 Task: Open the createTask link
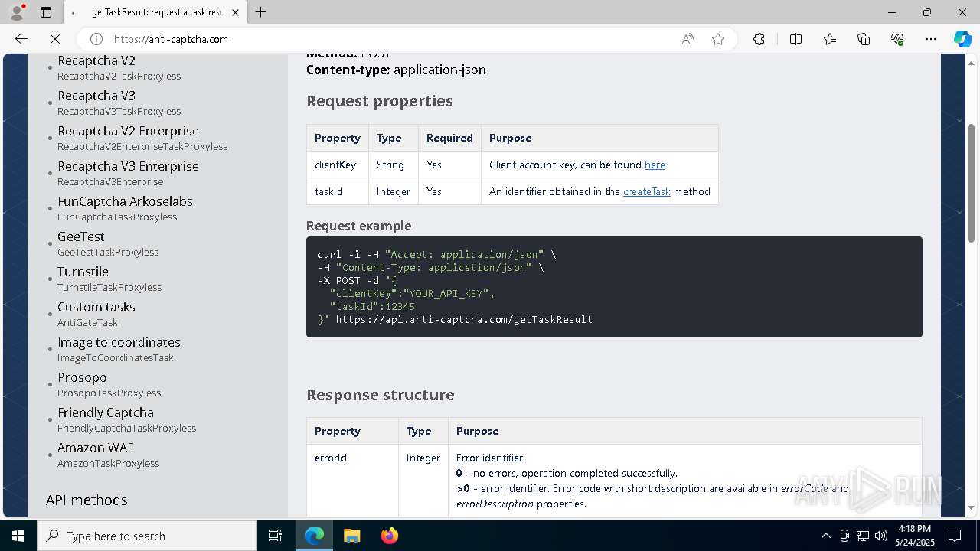click(647, 191)
